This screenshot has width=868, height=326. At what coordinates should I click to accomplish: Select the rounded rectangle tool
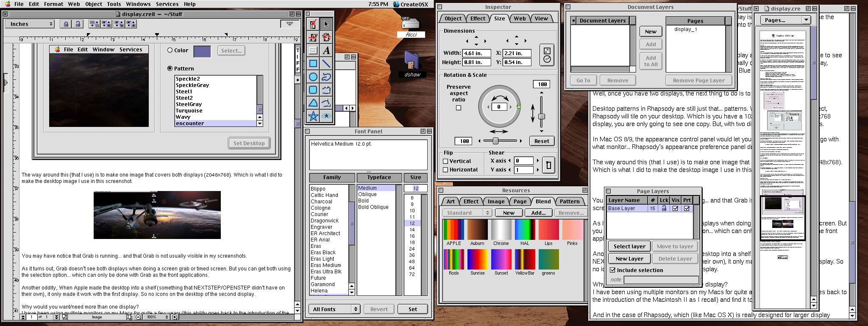(x=313, y=90)
